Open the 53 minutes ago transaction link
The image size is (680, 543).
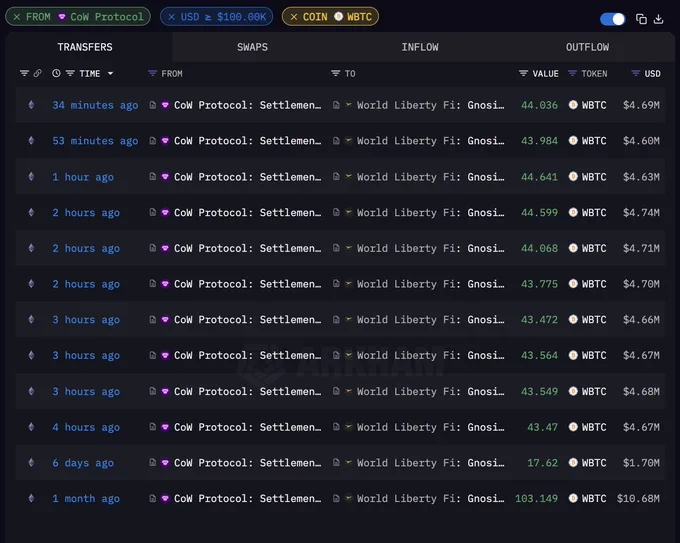[x=95, y=141]
